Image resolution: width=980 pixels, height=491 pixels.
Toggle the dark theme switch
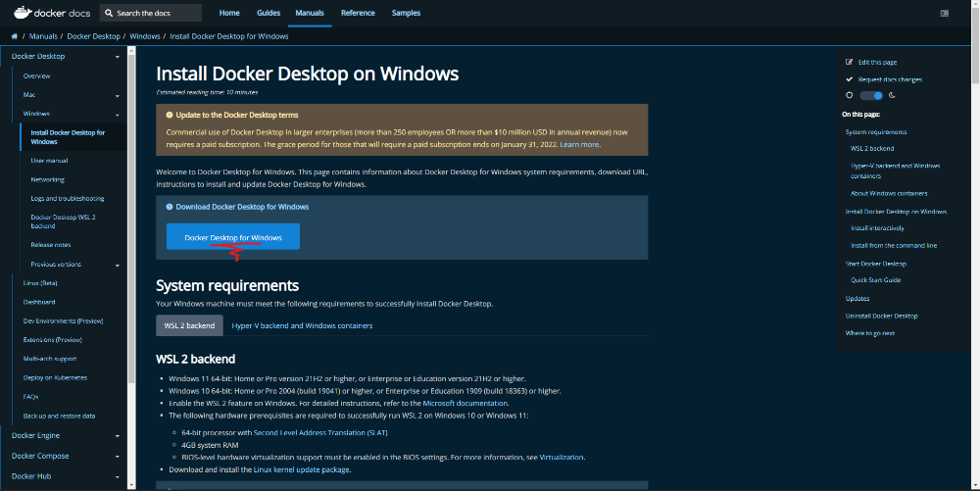871,96
